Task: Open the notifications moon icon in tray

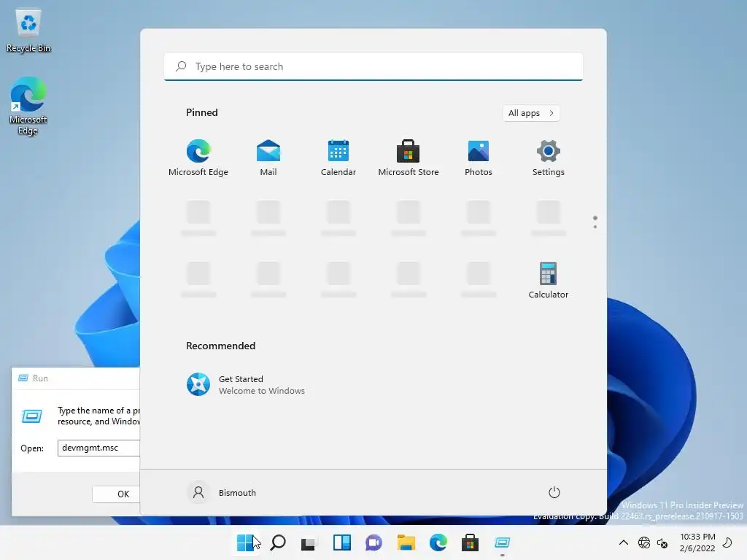Action: tap(727, 542)
